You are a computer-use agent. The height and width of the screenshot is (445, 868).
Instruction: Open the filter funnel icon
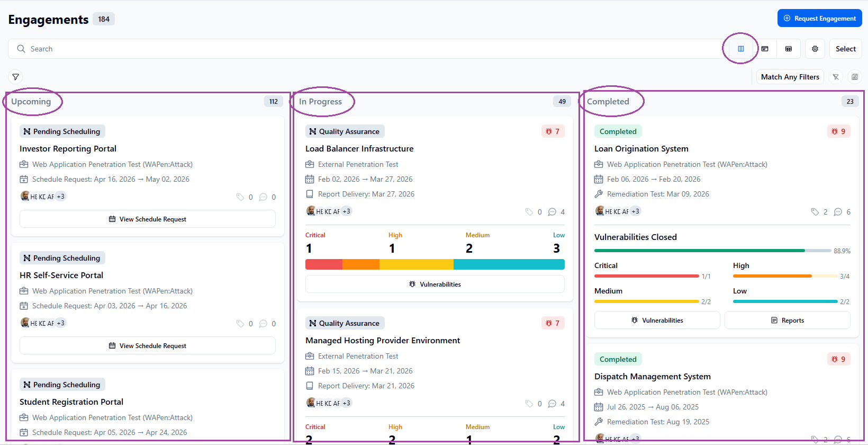[16, 77]
